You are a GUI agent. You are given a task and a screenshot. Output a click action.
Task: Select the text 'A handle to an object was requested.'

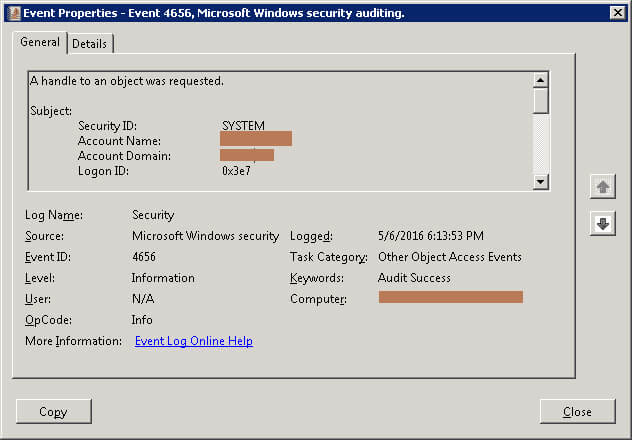[127, 81]
